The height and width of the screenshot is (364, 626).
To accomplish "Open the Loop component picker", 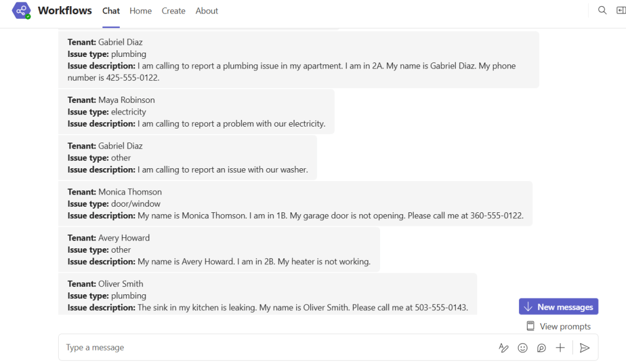I will pos(541,347).
